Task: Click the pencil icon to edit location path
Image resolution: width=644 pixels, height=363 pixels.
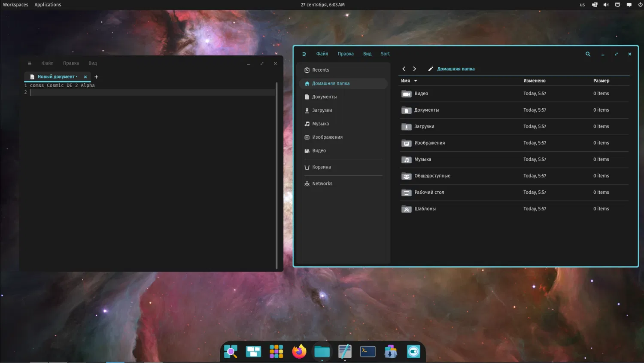Action: (x=431, y=69)
